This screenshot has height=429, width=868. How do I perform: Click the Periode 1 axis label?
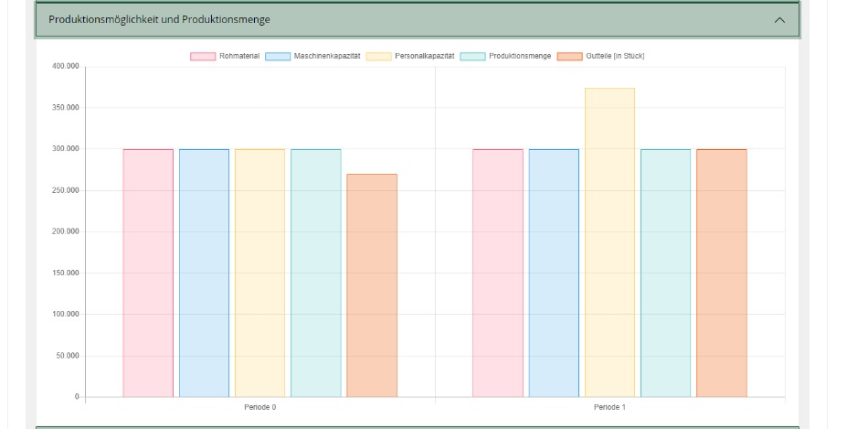click(x=610, y=407)
